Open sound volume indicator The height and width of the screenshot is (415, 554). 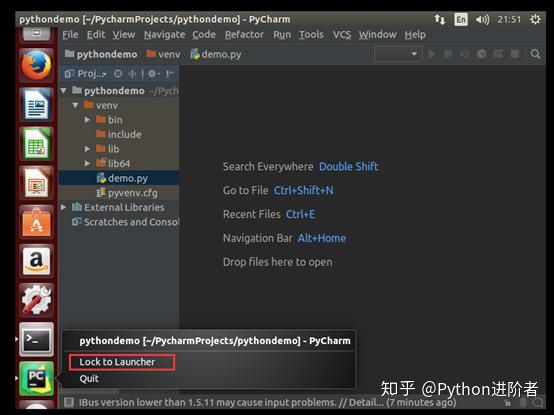pos(482,19)
